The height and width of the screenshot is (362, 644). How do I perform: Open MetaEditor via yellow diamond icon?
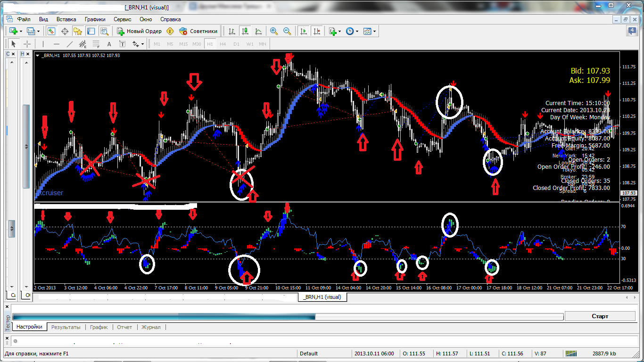170,31
